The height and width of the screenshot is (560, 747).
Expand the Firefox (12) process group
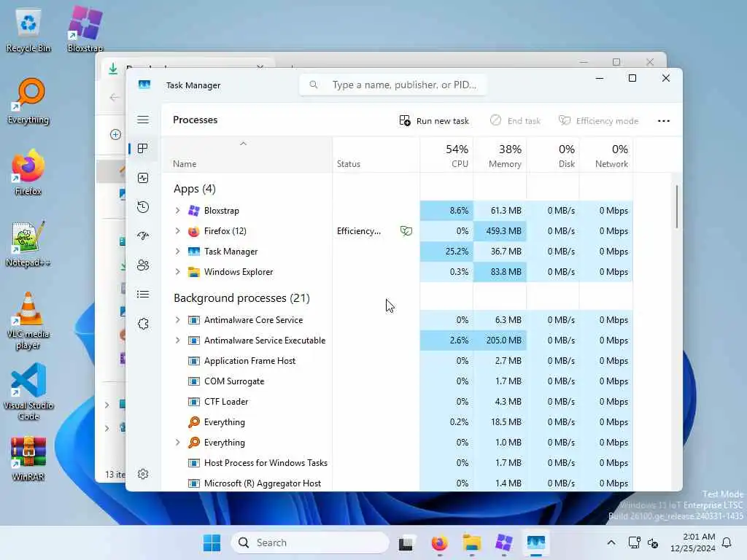(x=178, y=231)
